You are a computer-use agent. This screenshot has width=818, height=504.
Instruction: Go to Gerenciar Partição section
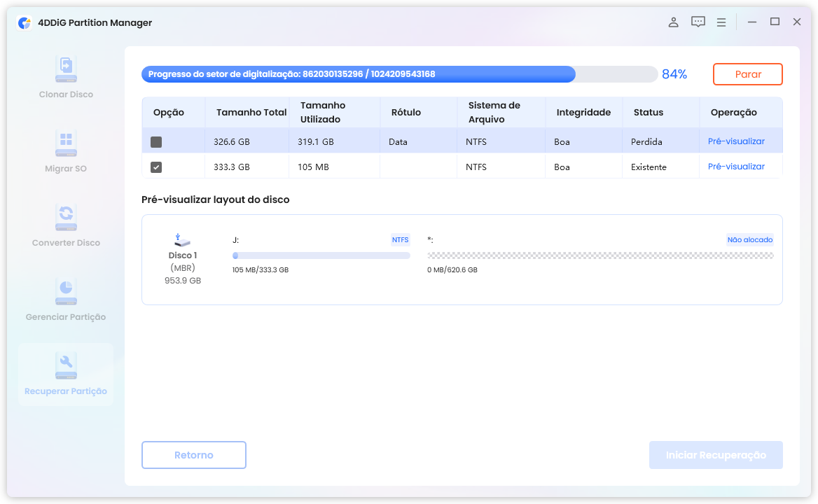point(66,292)
